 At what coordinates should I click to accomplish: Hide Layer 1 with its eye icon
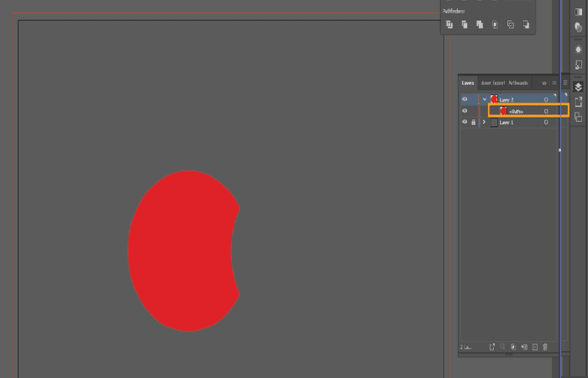pos(465,123)
